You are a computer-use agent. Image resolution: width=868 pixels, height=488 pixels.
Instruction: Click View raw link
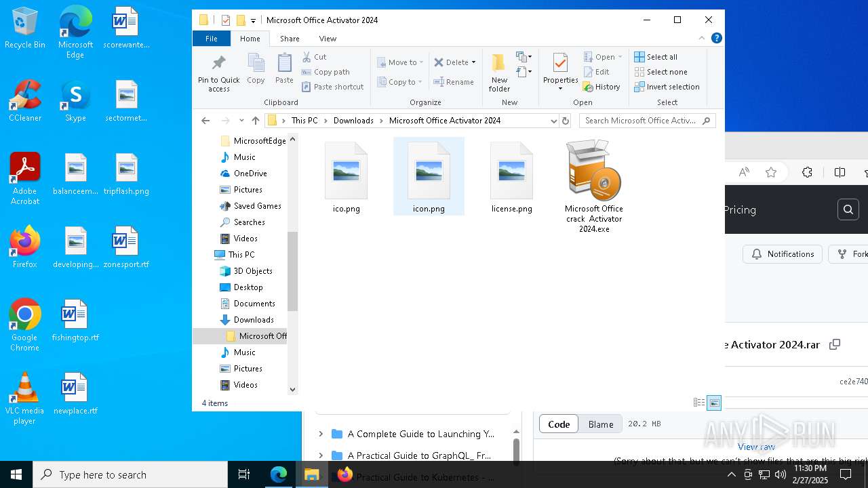[756, 447]
